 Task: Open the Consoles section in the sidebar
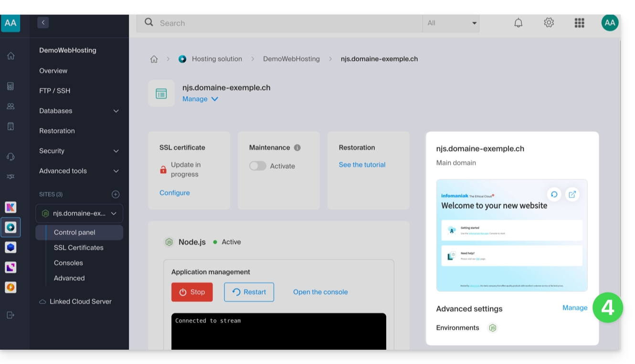tap(68, 262)
